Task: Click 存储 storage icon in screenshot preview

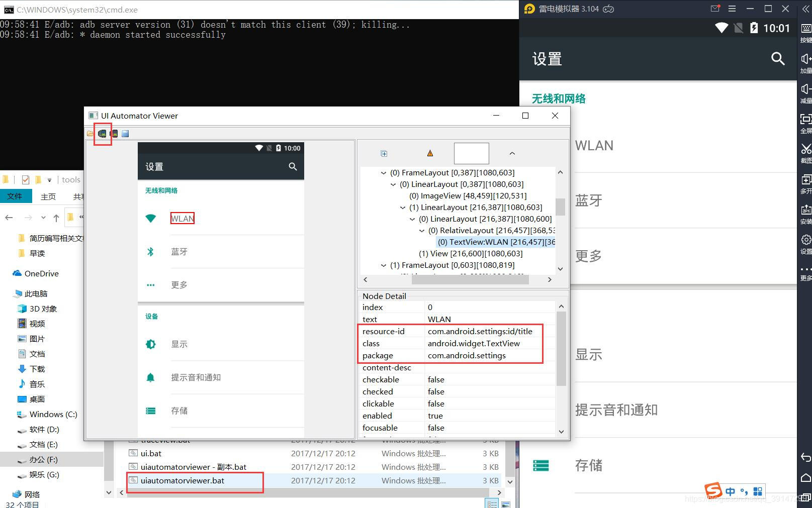Action: point(150,411)
